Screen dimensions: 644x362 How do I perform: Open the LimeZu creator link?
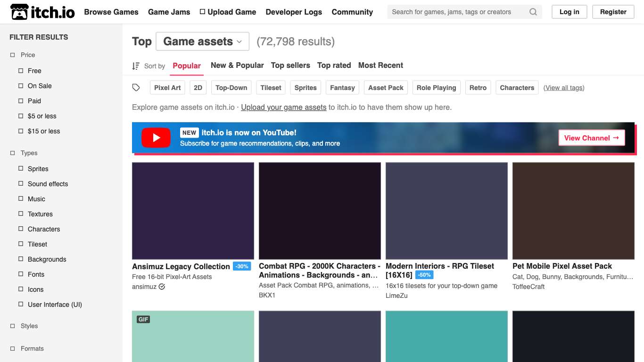(396, 296)
